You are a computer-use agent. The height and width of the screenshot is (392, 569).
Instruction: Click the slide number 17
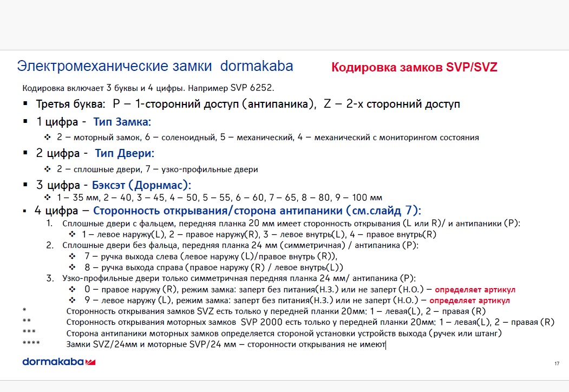coord(557,363)
